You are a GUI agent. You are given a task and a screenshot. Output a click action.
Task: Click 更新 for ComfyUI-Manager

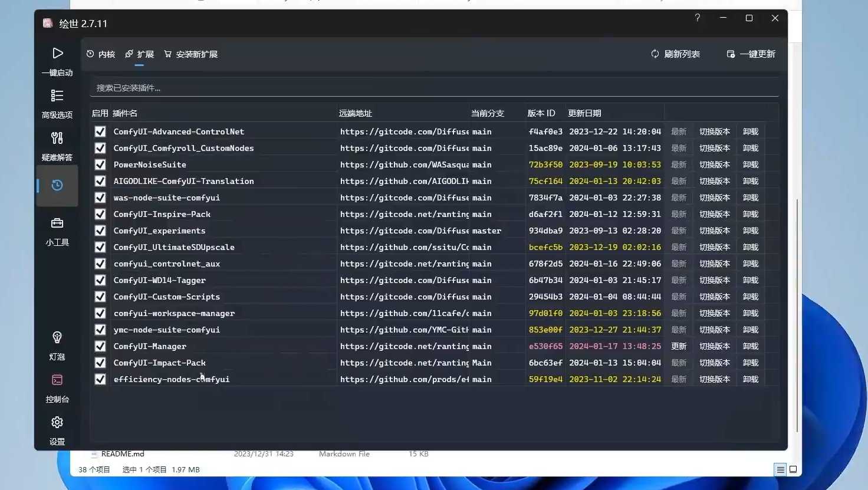(679, 346)
